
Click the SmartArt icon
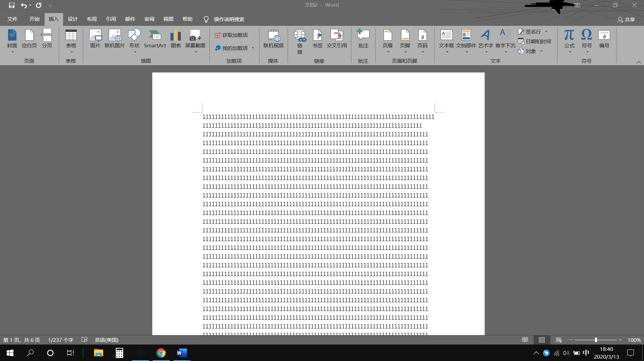pyautogui.click(x=155, y=39)
